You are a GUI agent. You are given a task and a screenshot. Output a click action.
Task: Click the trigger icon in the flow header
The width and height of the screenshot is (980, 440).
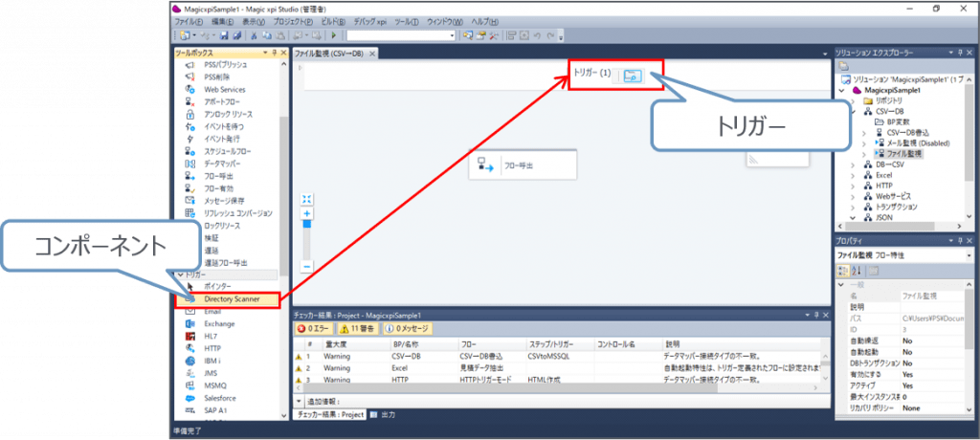pyautogui.click(x=632, y=75)
